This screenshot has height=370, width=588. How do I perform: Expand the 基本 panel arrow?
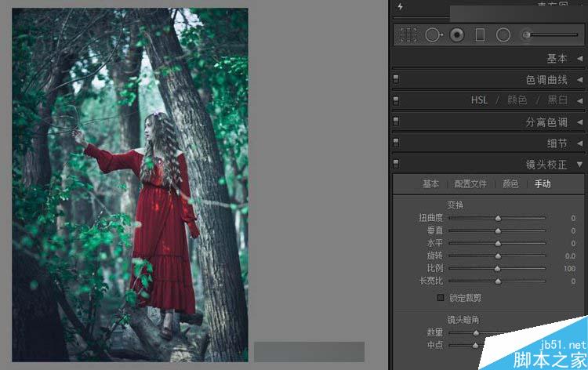579,59
